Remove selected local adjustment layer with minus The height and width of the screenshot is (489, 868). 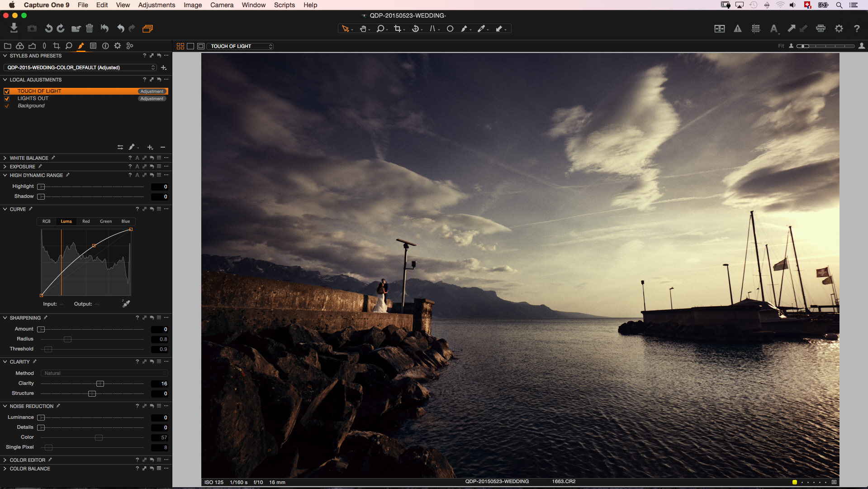163,147
